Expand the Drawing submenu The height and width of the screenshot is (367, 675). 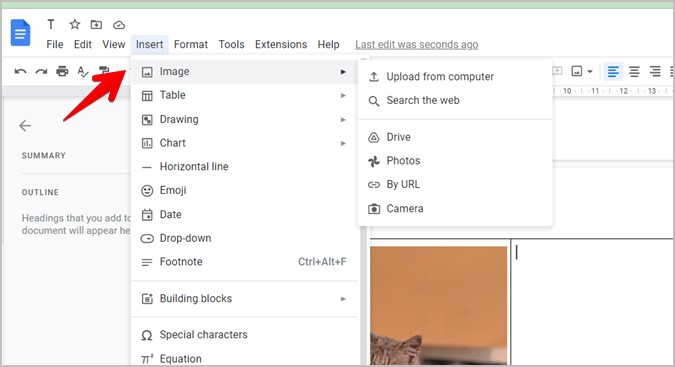pyautogui.click(x=244, y=119)
